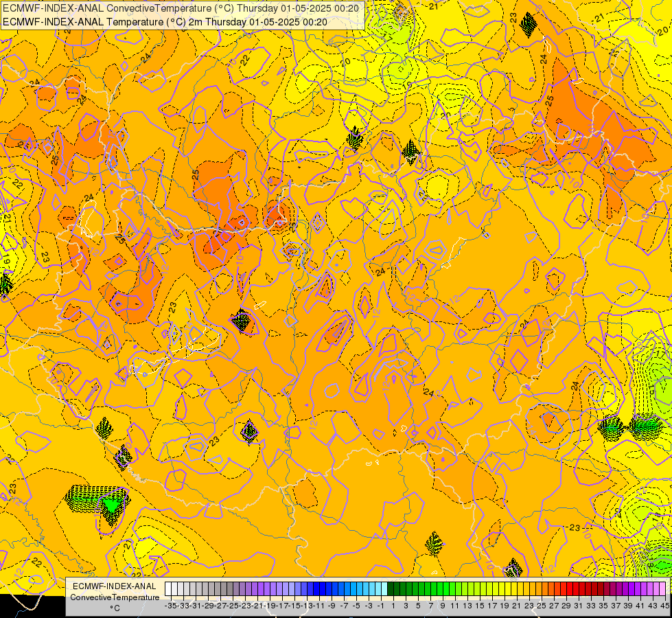672x618 pixels.
Task: Click legend scale number 7
Action: pyautogui.click(x=430, y=606)
